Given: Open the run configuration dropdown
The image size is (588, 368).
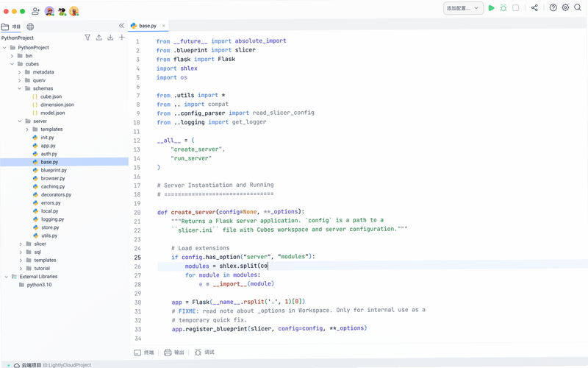Looking at the screenshot, I should 463,8.
